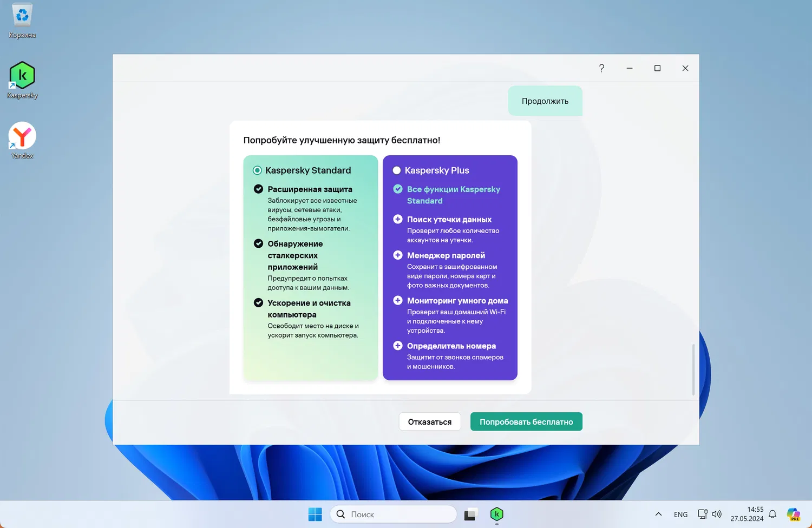
Task: Click the description Проверит любое количество аккаунтов
Action: (453, 235)
